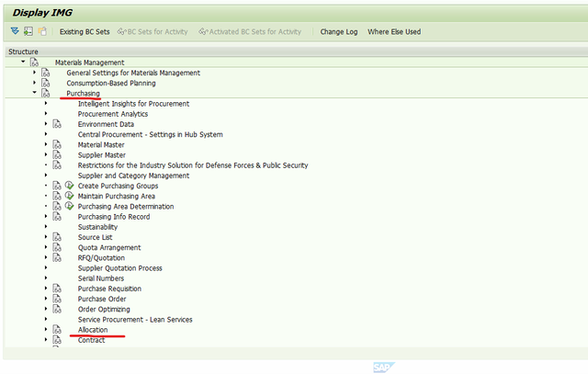Open documentation icon for Create Purchasing Groups
The width and height of the screenshot is (588, 374).
click(x=57, y=186)
